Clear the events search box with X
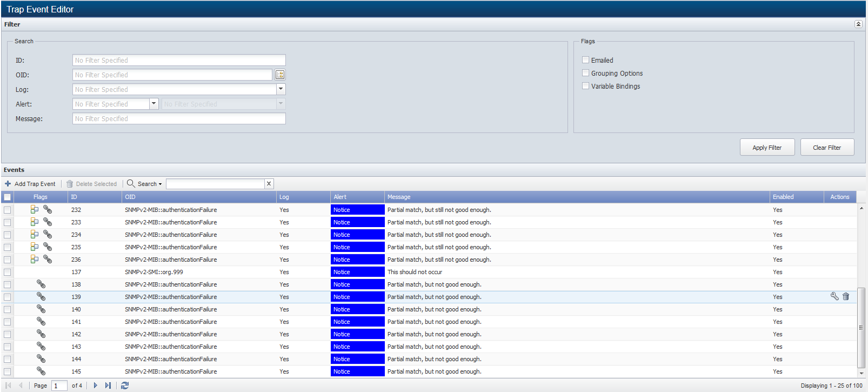This screenshot has height=392, width=868. click(x=269, y=184)
